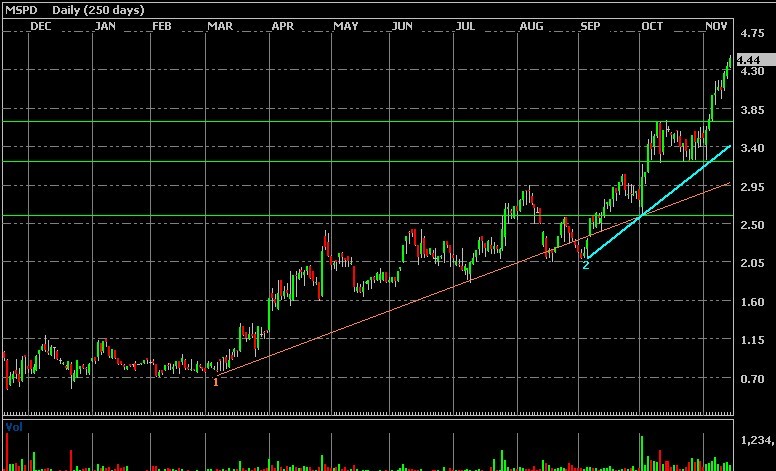
Task: Click the 2.05 price axis value
Action: (752, 263)
